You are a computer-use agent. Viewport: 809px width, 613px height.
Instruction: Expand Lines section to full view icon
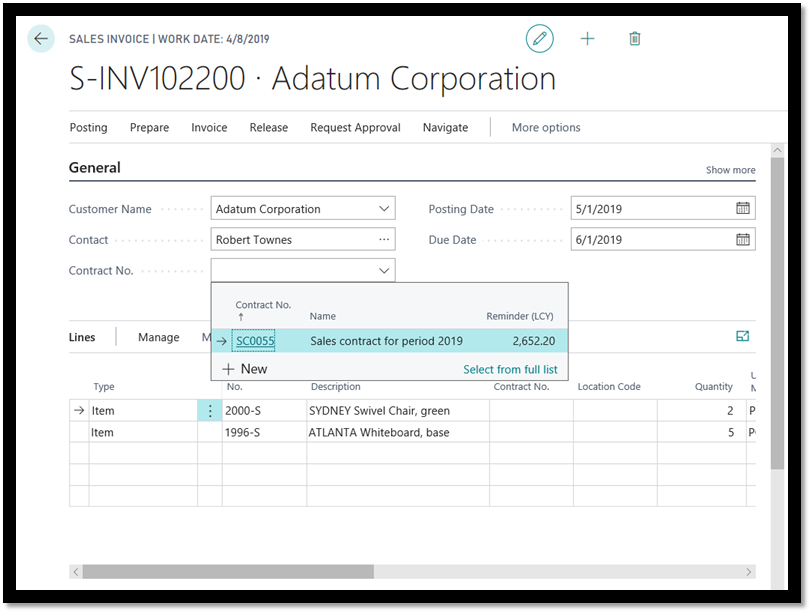742,336
